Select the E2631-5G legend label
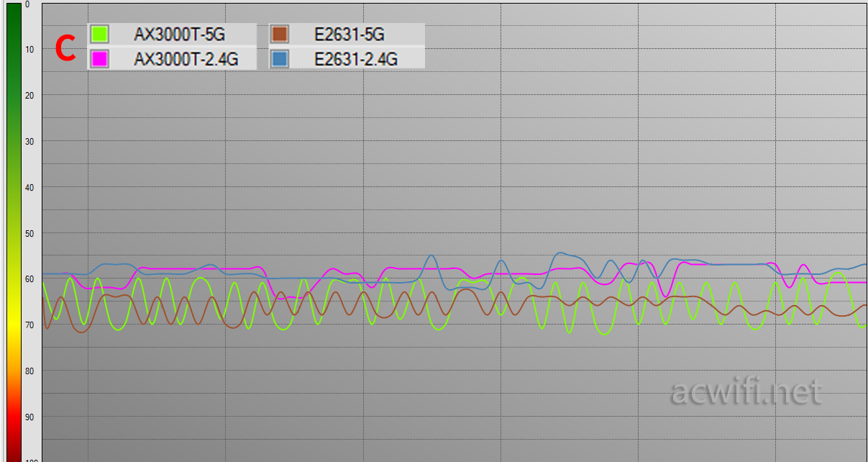The image size is (868, 462). tap(349, 34)
